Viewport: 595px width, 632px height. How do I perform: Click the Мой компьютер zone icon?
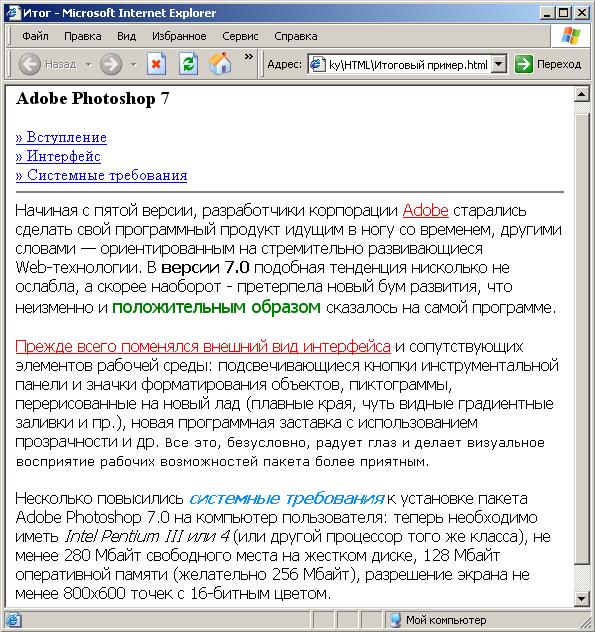(396, 620)
